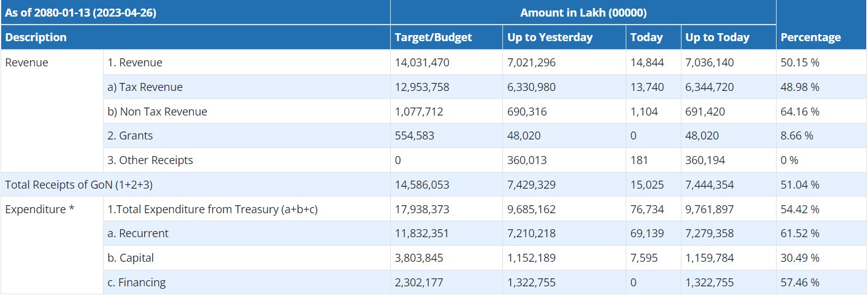Click the Amount in Lakh (00000) header
The height and width of the screenshot is (298, 868).
(x=583, y=12)
